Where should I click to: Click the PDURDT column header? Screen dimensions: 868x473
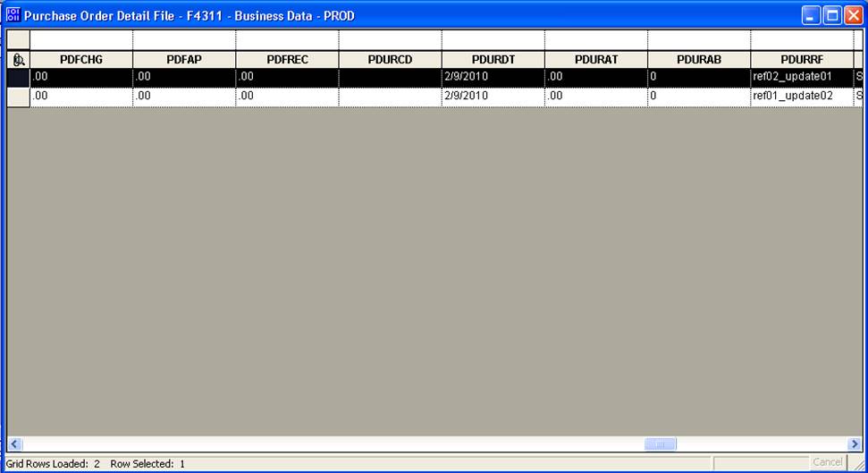coord(493,60)
